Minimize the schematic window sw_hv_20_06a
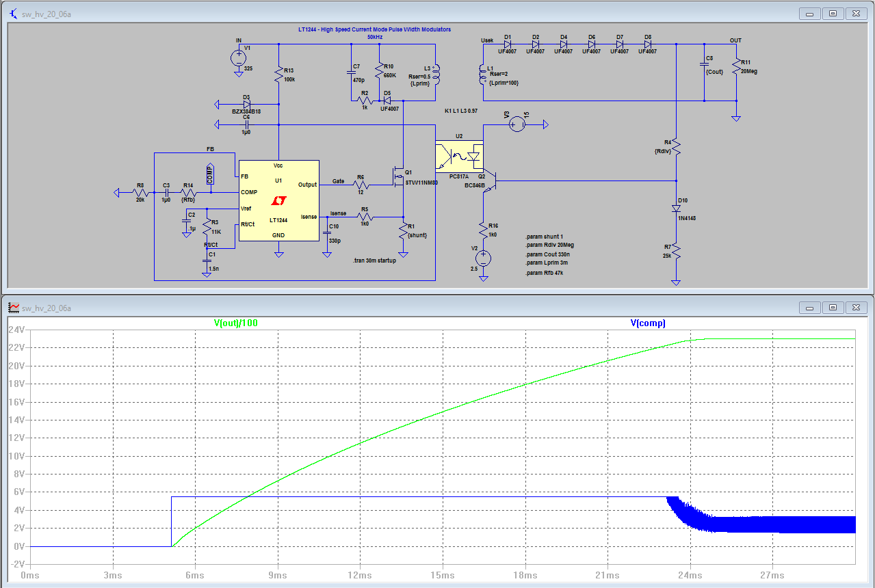 [811, 13]
